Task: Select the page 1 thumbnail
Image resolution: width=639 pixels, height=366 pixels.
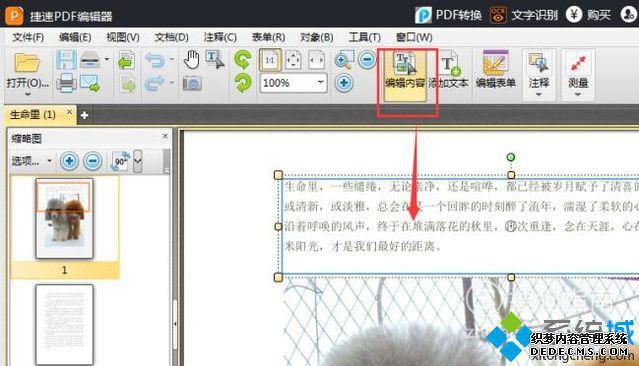Action: [x=64, y=218]
